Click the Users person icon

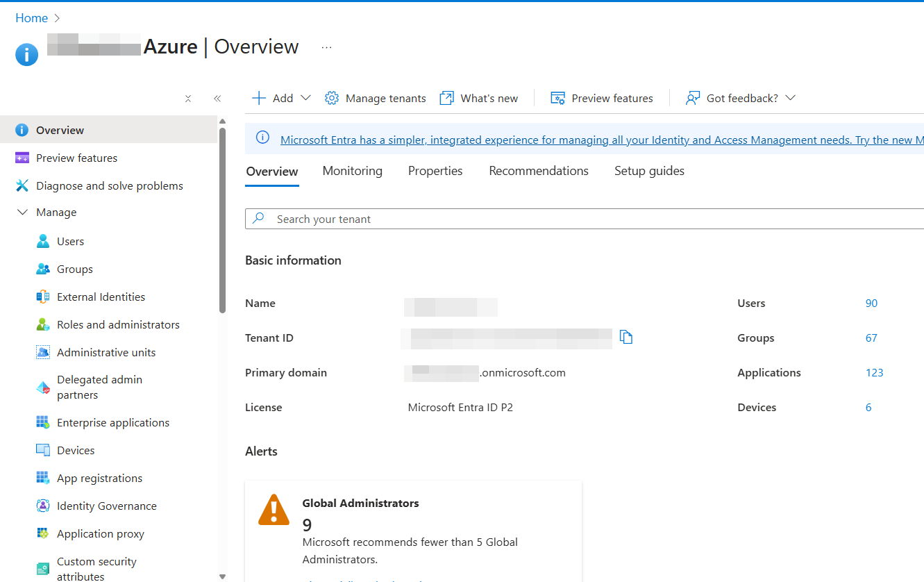click(43, 241)
